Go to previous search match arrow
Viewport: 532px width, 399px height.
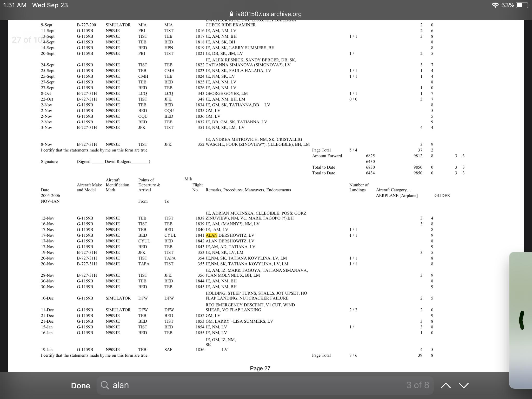[x=446, y=385]
